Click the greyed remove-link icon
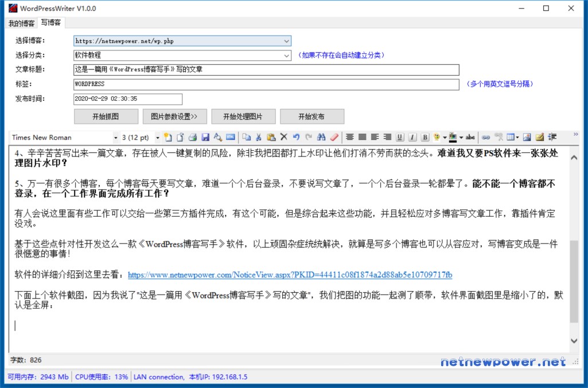The width and height of the screenshot is (588, 388). point(499,137)
